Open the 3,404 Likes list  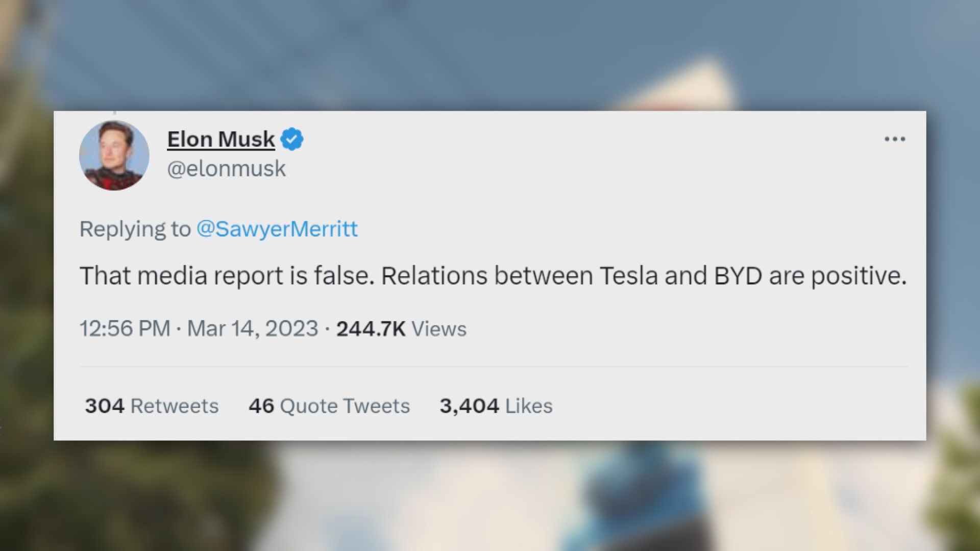point(496,406)
